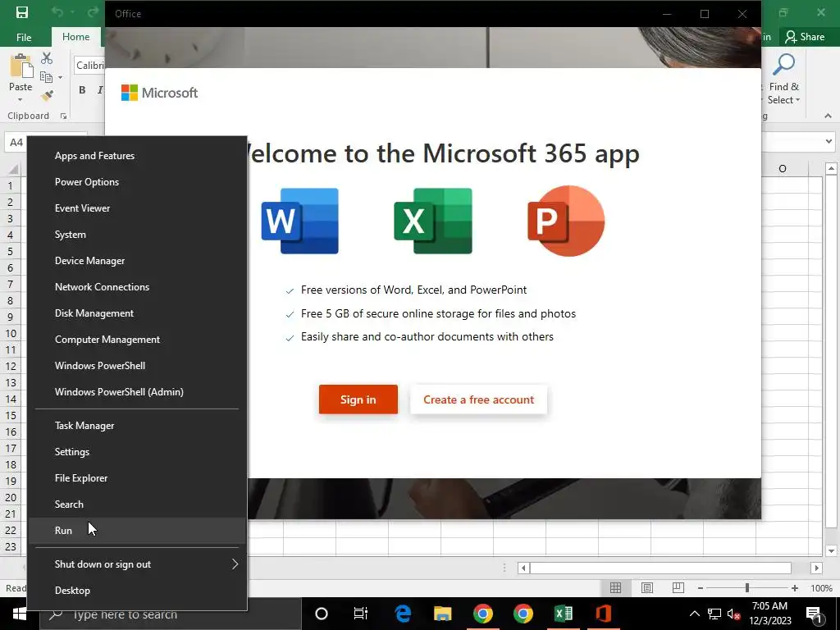The width and height of the screenshot is (840, 630).
Task: Open Task View on taskbar
Action: pos(361,614)
